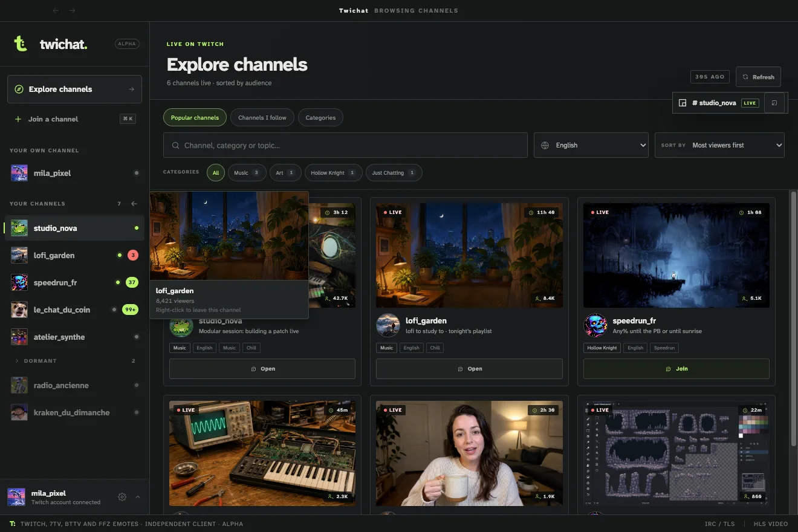Toggle the Just Chatting category filter chip
This screenshot has width=798, height=532.
394,173
